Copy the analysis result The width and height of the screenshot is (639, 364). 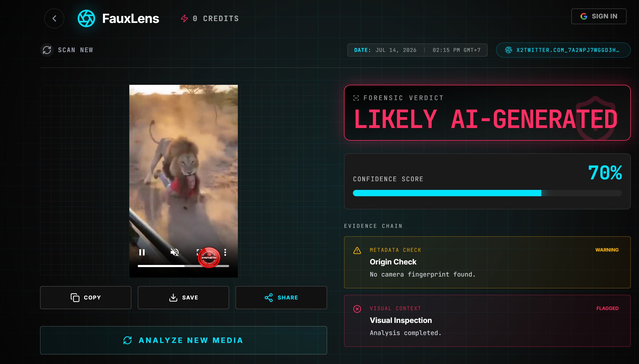(x=86, y=298)
